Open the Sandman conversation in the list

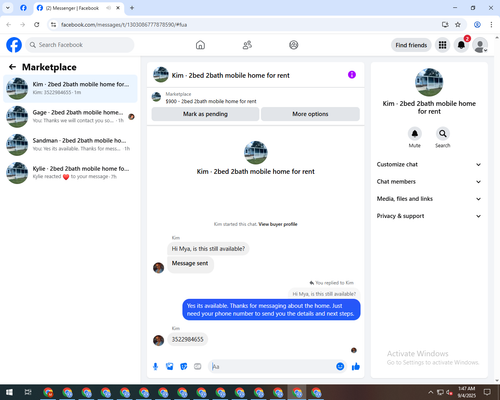[70, 144]
